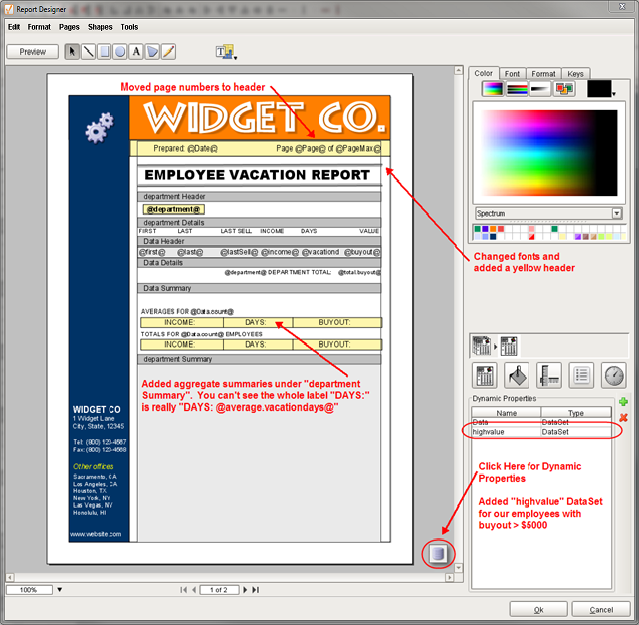Click the '1 of 2' page field

click(x=219, y=590)
